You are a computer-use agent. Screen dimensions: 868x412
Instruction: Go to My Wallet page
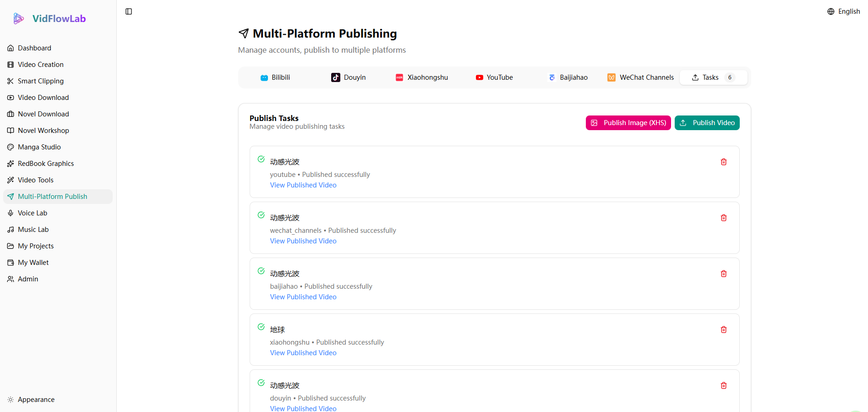(33, 263)
